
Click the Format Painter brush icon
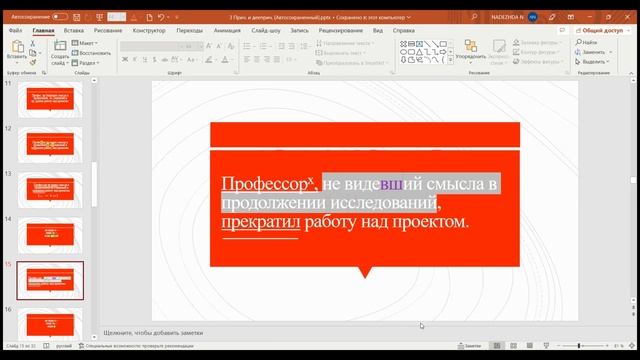coord(33,62)
